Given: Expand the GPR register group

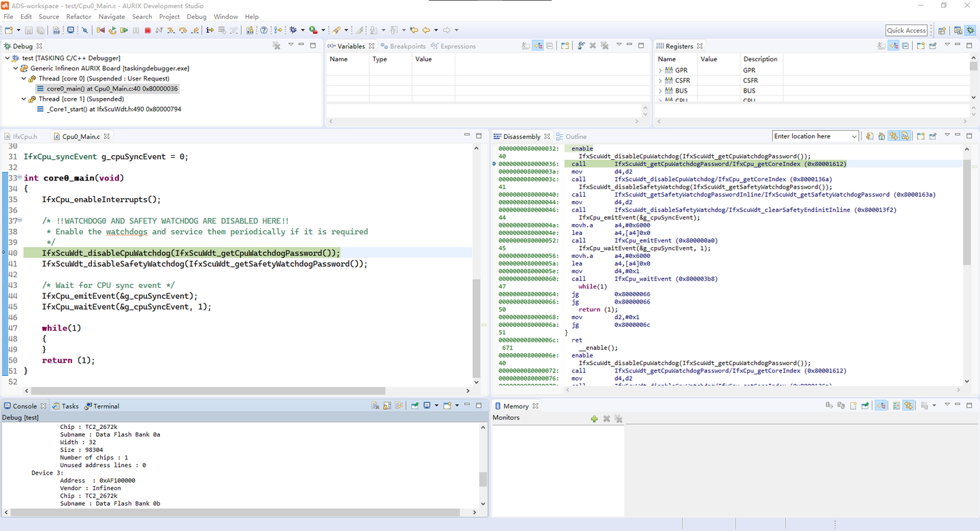Looking at the screenshot, I should coord(660,70).
